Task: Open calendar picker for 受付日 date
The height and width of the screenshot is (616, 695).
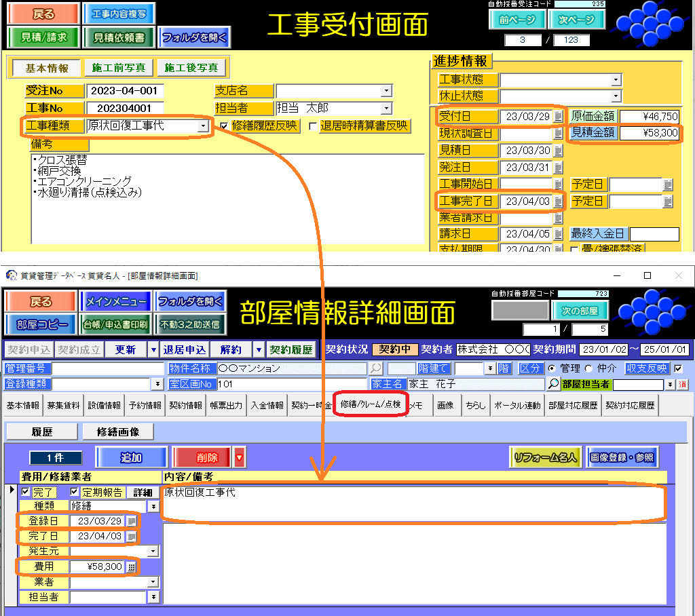Action: [x=558, y=117]
